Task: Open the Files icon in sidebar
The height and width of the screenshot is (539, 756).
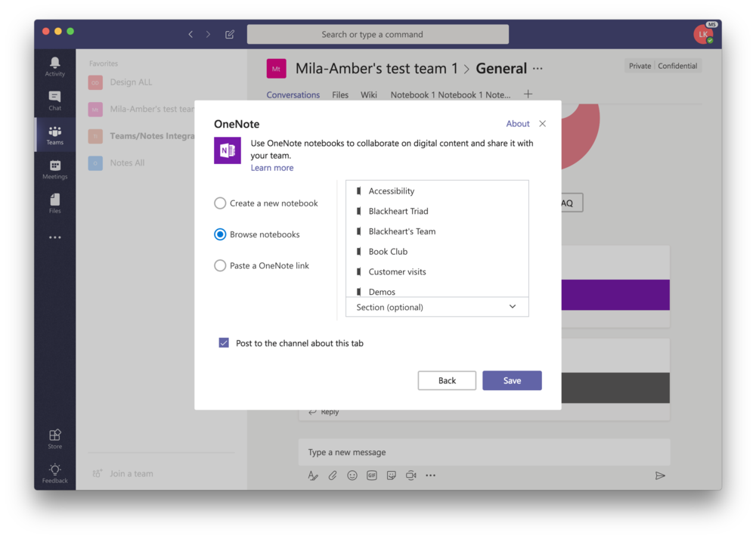Action: click(55, 203)
